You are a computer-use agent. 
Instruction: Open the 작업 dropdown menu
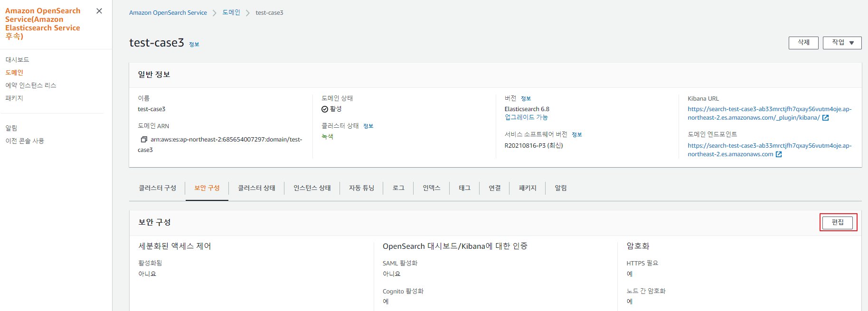[x=842, y=43]
